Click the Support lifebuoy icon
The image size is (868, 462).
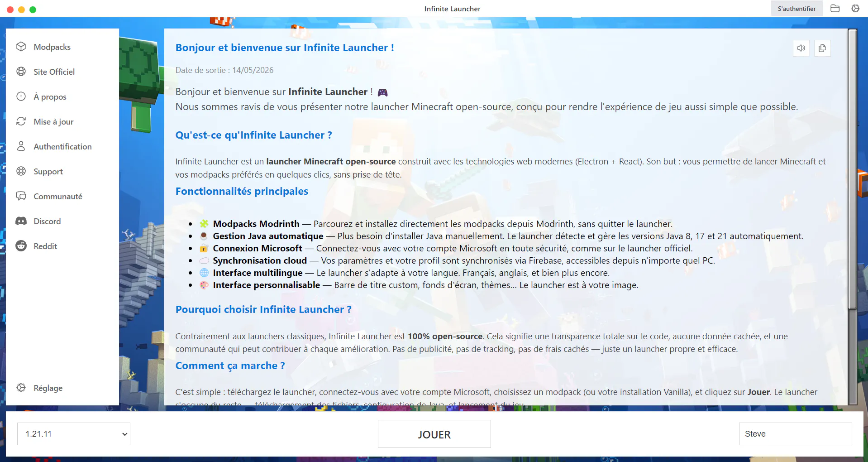tap(21, 171)
